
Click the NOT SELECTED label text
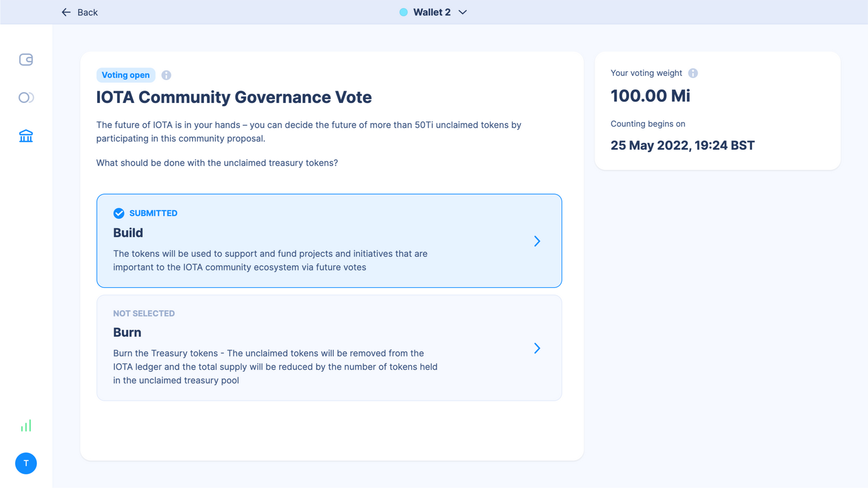(x=144, y=313)
